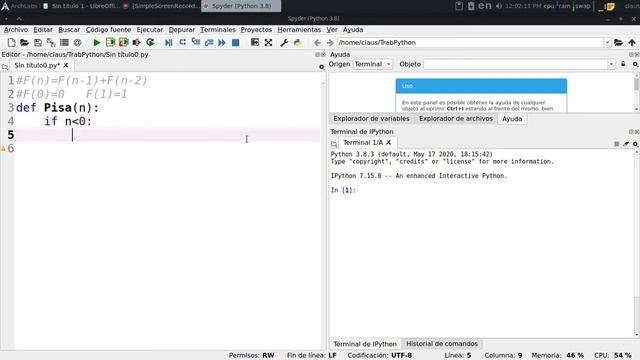Expand the working directory path dropdown
640x360 pixels.
607,42
